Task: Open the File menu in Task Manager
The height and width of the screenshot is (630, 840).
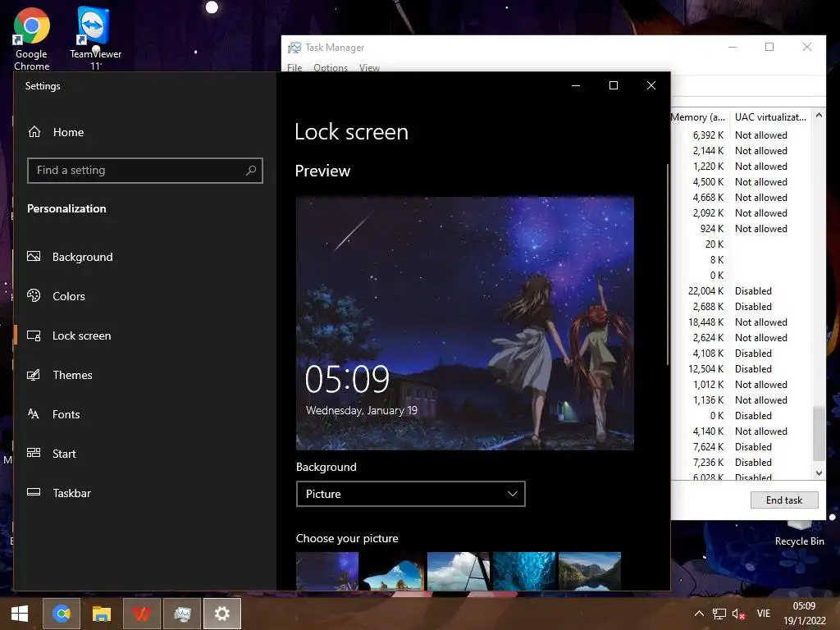Action: point(294,67)
